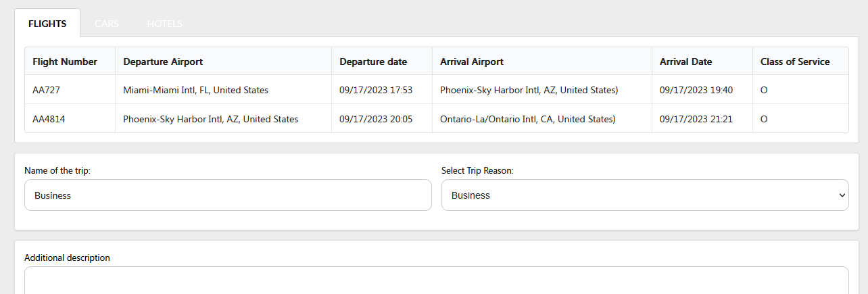Click the Additional description text area
The image size is (868, 294).
[436, 280]
